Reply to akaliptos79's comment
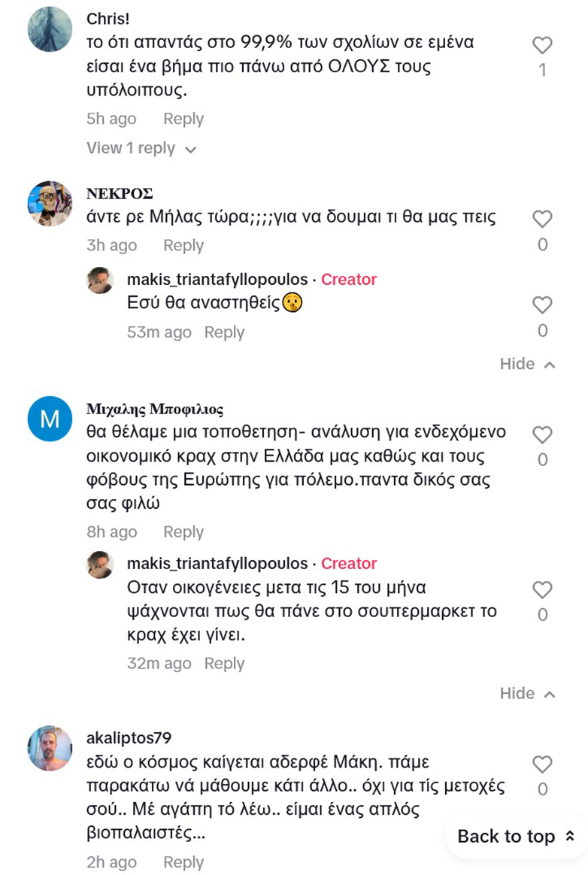 pos(183,862)
